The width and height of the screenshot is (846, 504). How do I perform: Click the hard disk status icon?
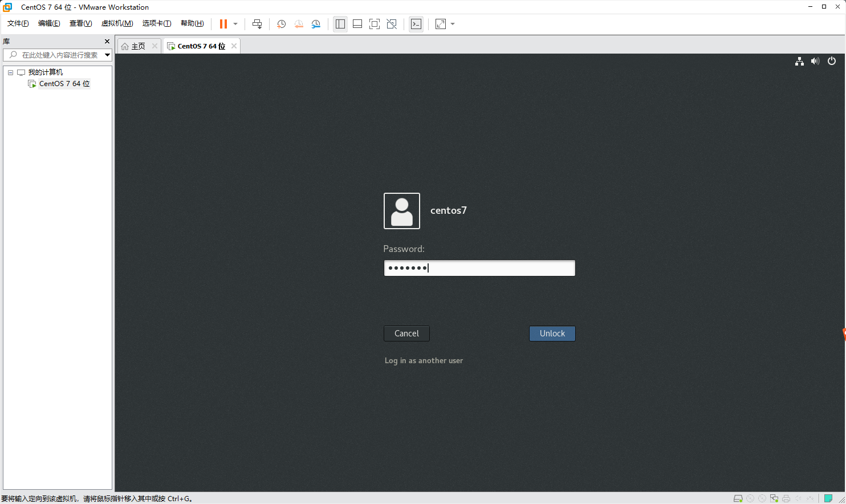pos(738,498)
